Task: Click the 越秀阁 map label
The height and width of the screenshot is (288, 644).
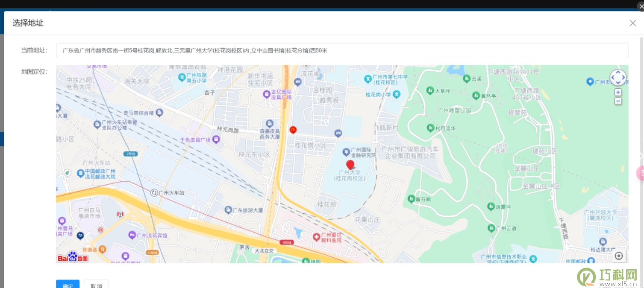Action: pos(329,100)
